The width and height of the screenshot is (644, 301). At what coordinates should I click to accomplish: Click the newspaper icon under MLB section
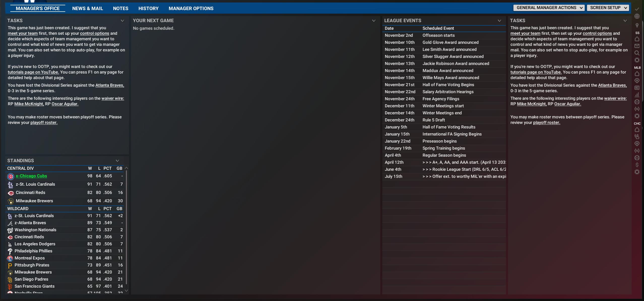coord(637,88)
